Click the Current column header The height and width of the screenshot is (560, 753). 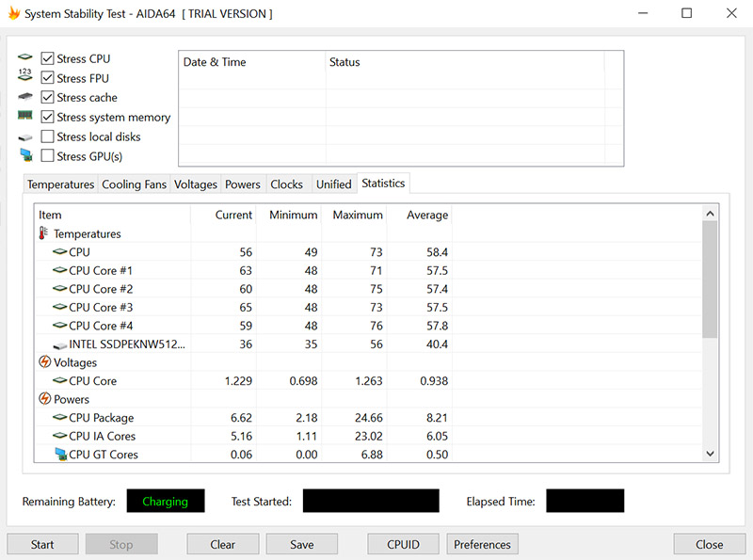tap(223, 215)
